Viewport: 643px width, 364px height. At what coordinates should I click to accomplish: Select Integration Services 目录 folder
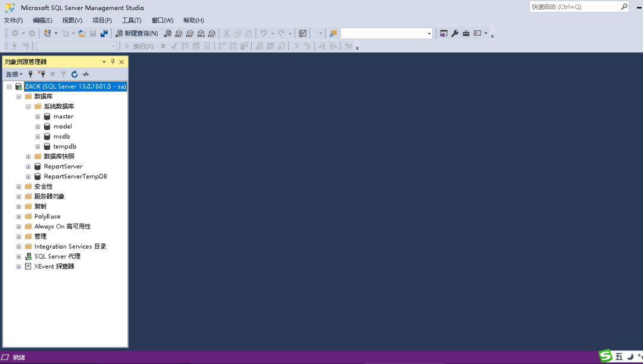(70, 246)
